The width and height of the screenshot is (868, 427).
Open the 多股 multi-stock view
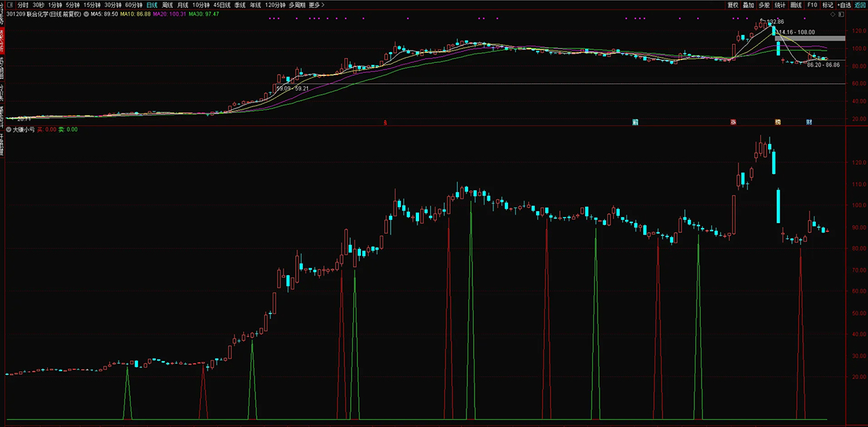click(x=765, y=4)
